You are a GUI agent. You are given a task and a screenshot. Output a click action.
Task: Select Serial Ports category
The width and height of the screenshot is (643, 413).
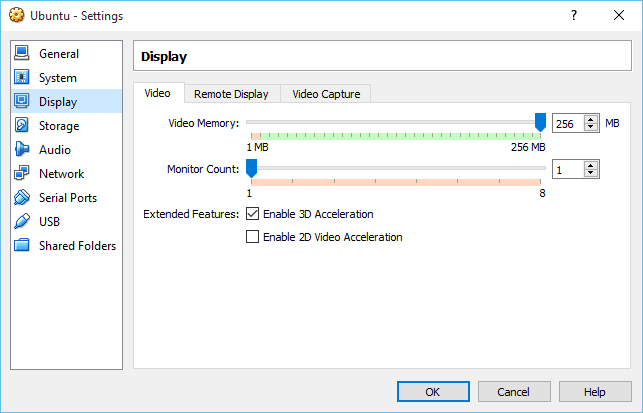coord(68,198)
